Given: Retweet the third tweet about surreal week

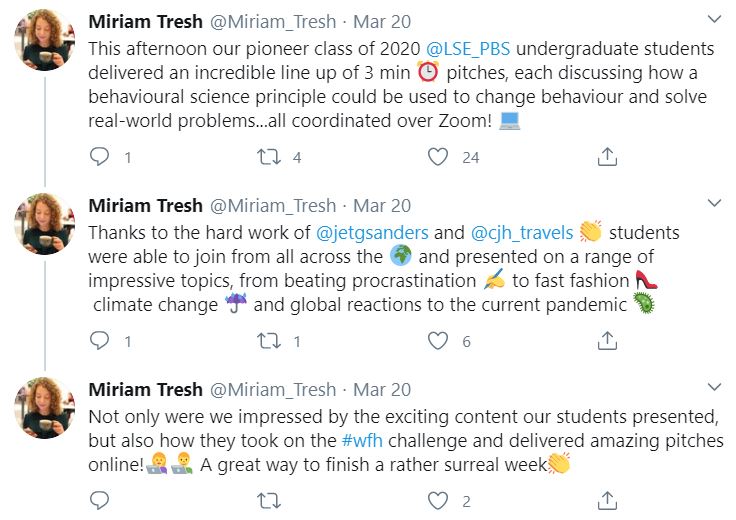Looking at the screenshot, I should (268, 499).
